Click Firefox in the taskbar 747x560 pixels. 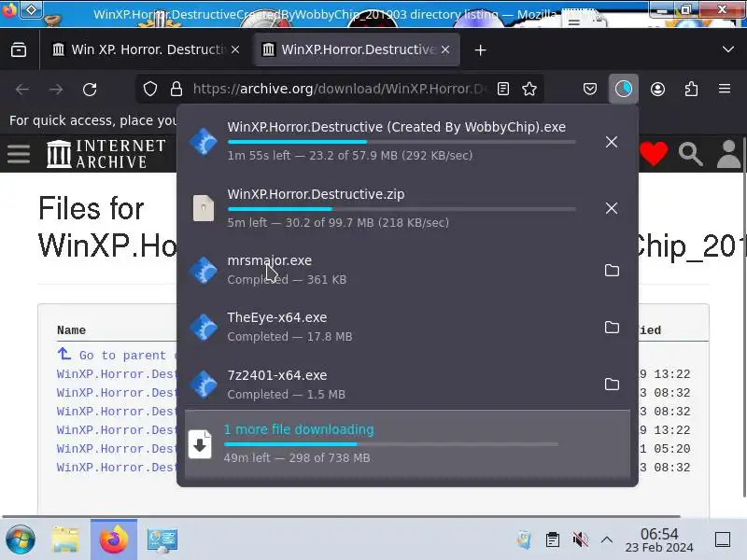114,540
